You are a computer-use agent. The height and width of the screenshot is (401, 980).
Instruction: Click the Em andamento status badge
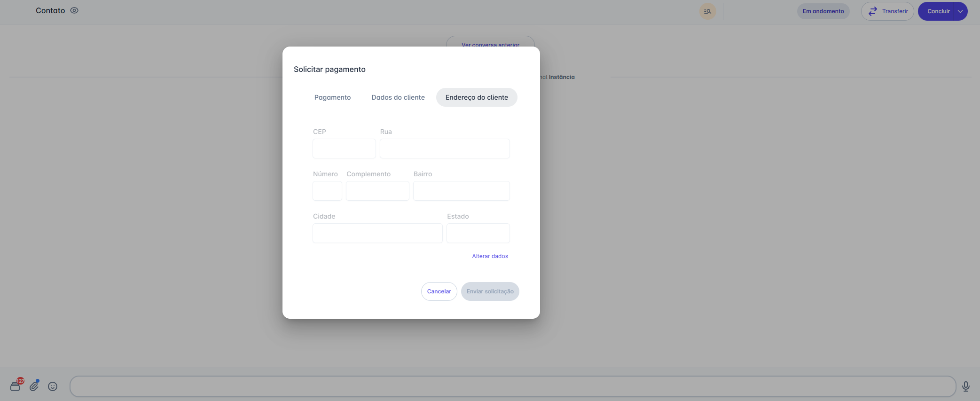tap(823, 11)
